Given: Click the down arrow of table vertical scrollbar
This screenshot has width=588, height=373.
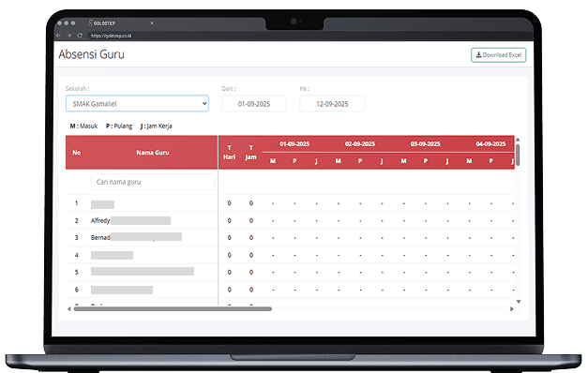Looking at the screenshot, I should coord(519,302).
